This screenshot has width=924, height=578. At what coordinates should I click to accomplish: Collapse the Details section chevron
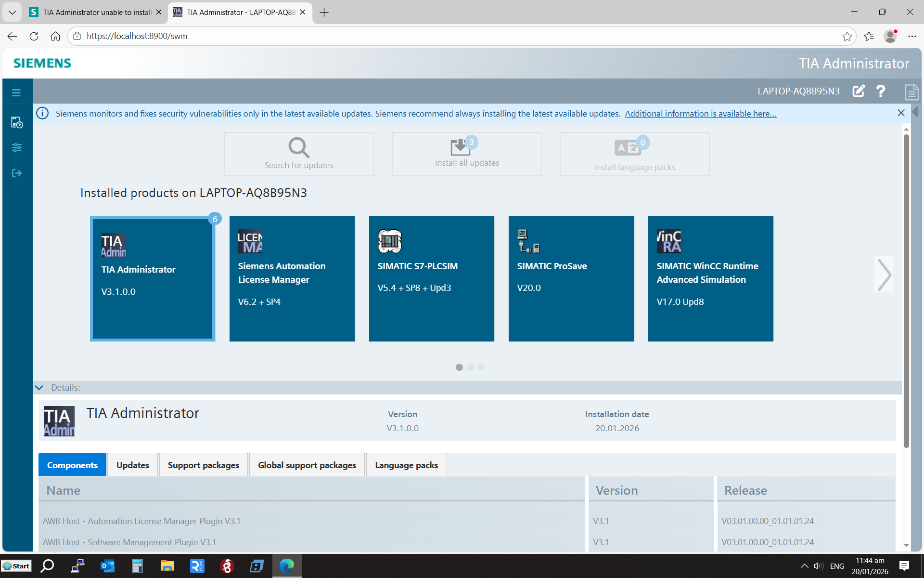39,387
